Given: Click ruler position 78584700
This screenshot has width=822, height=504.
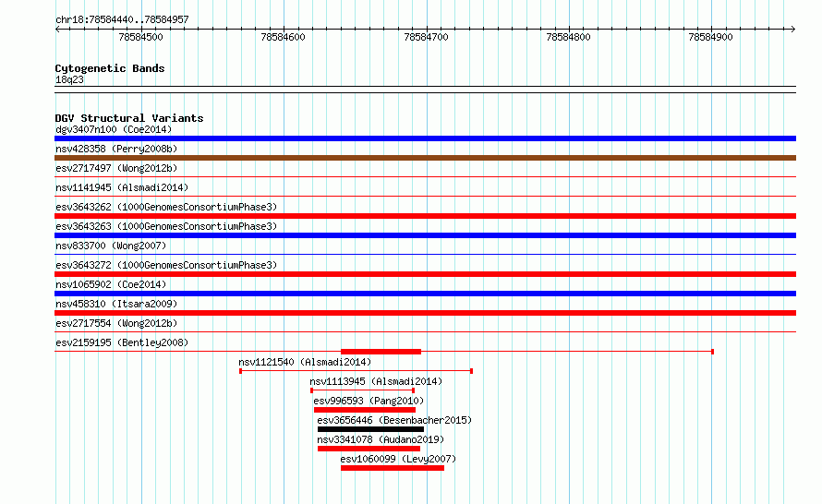Looking at the screenshot, I should point(426,37).
